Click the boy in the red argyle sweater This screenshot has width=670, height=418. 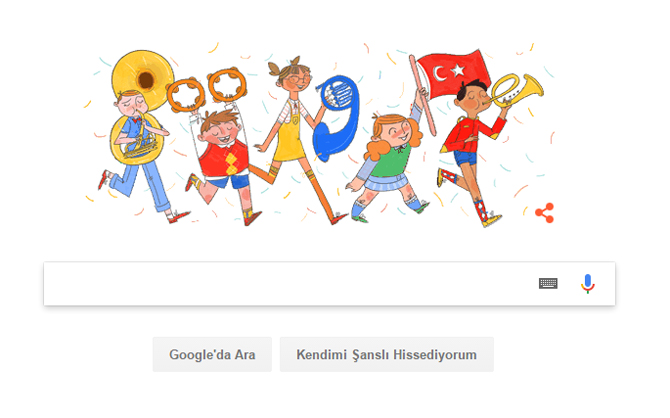coord(222,160)
